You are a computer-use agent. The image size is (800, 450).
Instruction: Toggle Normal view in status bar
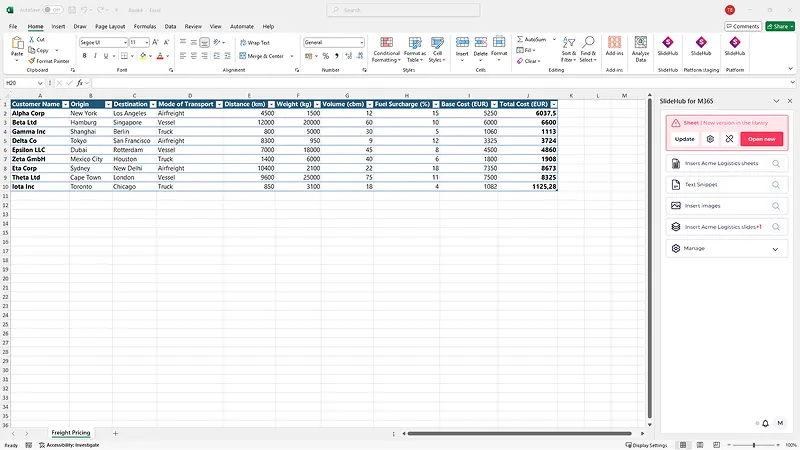pos(683,445)
